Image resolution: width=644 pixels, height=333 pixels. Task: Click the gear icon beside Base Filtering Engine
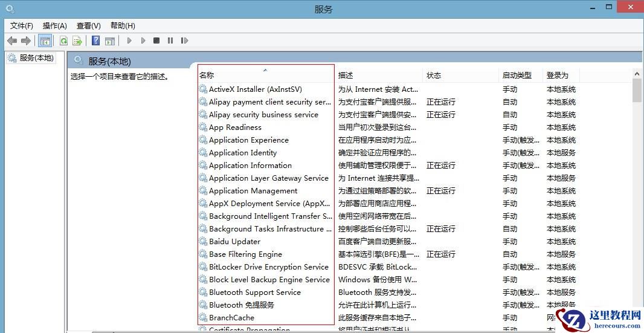coord(203,254)
